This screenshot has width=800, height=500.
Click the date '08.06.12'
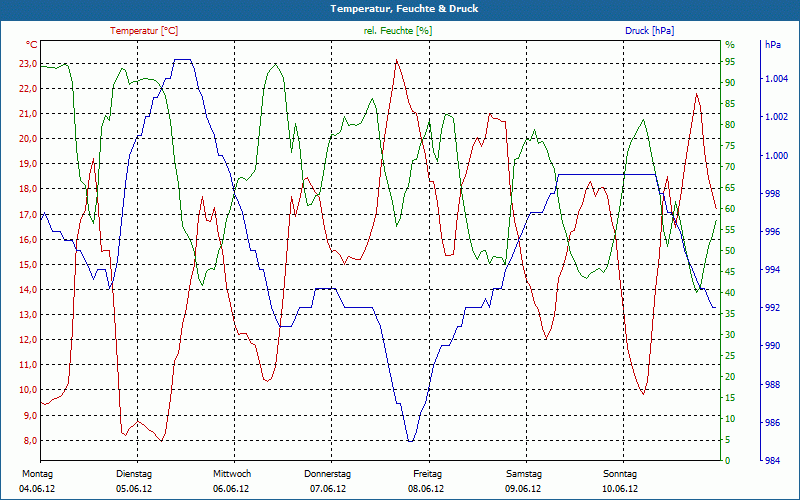pos(426,489)
